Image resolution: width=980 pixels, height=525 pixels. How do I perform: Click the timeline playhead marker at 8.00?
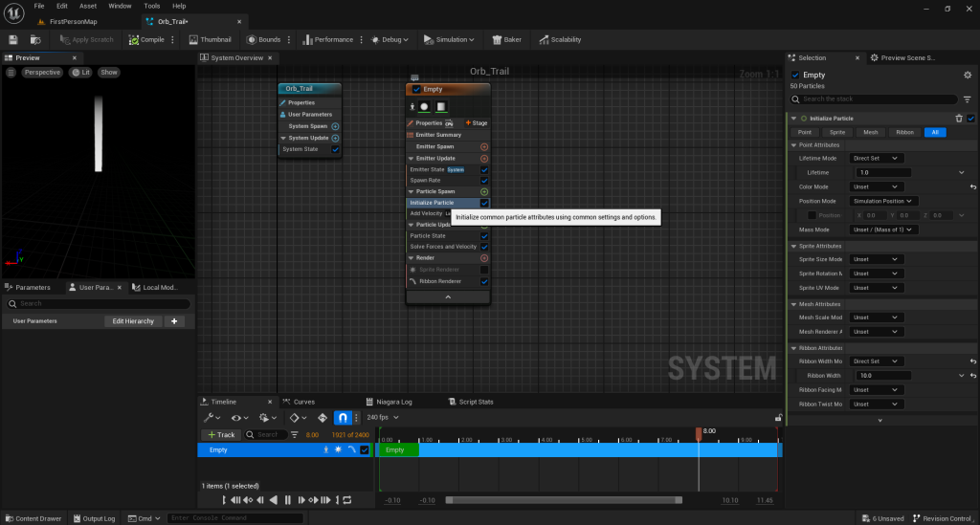pyautogui.click(x=699, y=433)
